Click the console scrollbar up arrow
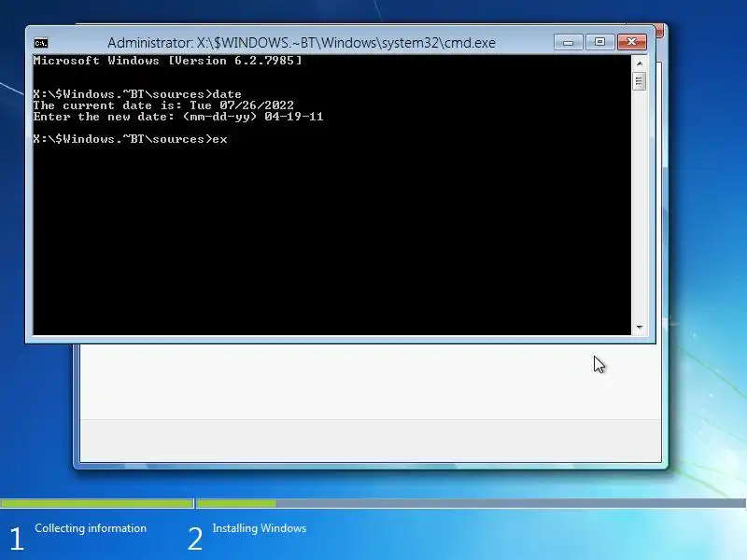Viewport: 747px width, 560px height. [x=640, y=63]
